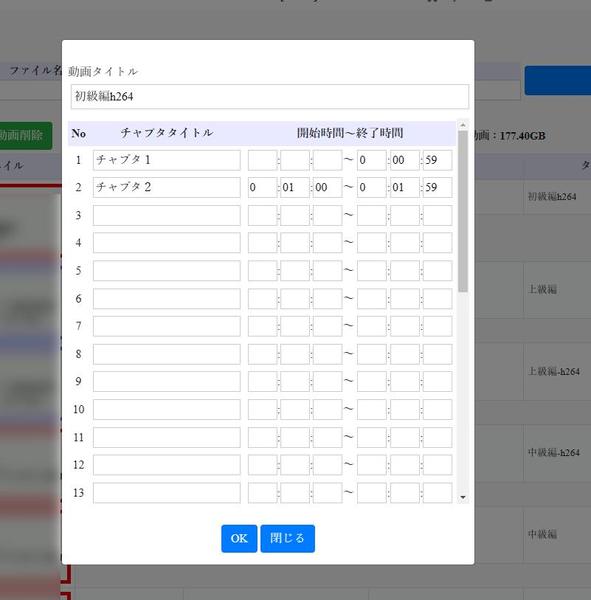Select row 1 start second field
This screenshot has width=591, height=600.
[x=327, y=160]
